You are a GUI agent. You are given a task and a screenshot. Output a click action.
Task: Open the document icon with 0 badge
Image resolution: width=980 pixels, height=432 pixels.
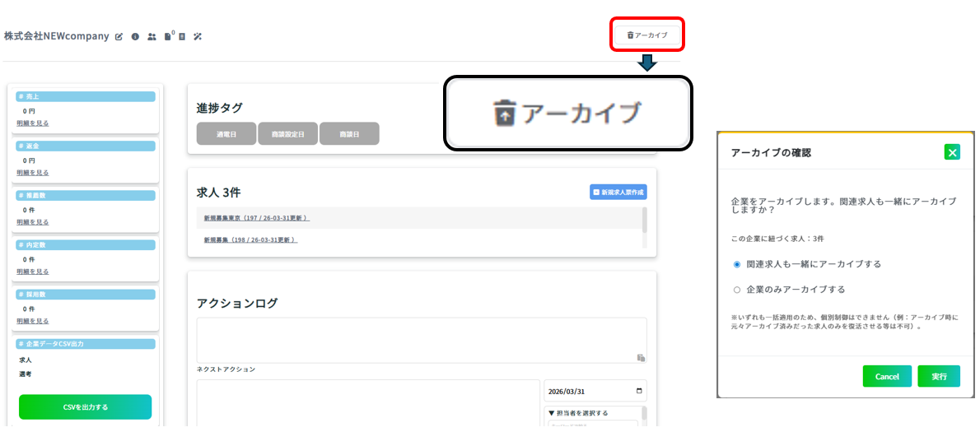coord(168,36)
